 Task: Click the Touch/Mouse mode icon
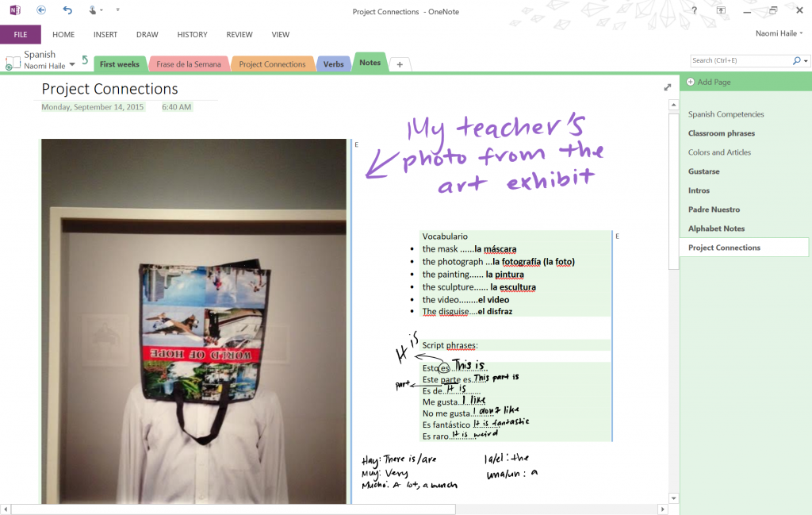94,10
